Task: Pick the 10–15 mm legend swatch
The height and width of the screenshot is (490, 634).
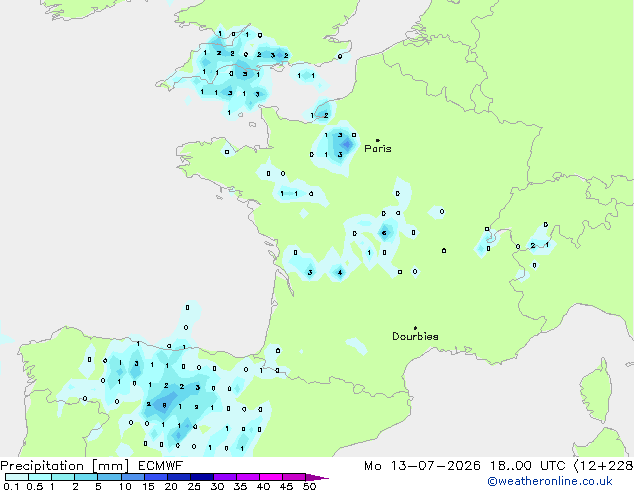Action: (x=133, y=477)
